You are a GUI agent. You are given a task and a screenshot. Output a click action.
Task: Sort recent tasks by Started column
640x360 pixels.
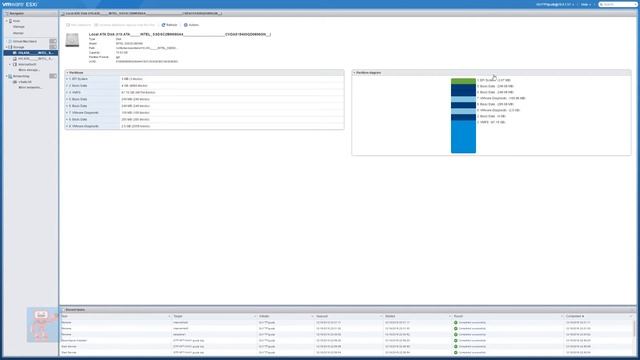[x=417, y=316]
